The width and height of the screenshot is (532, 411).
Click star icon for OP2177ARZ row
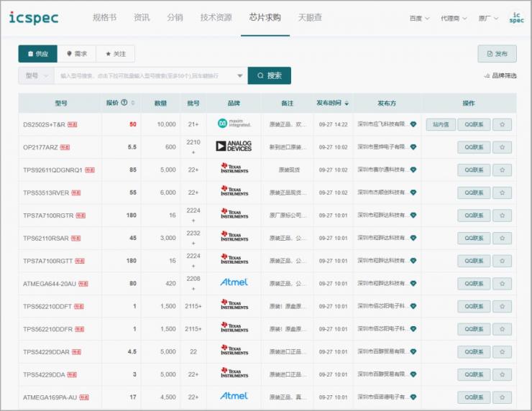[x=502, y=147]
